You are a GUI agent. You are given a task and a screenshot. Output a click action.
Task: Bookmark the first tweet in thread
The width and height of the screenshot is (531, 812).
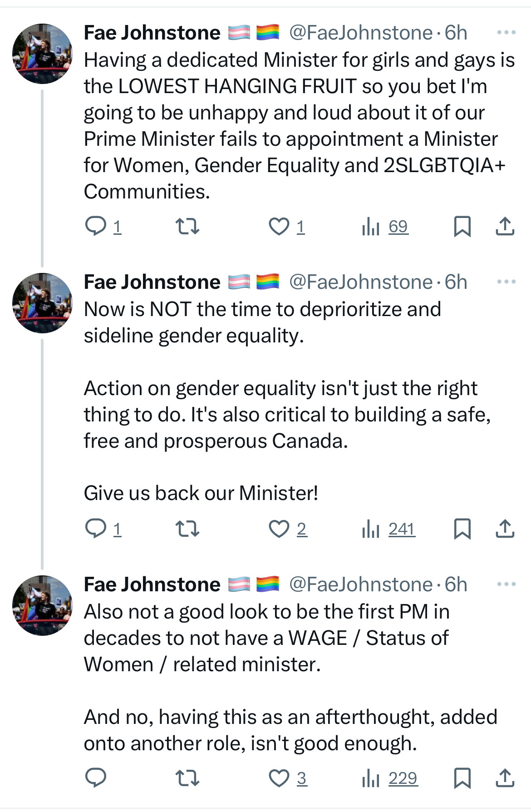click(x=462, y=226)
